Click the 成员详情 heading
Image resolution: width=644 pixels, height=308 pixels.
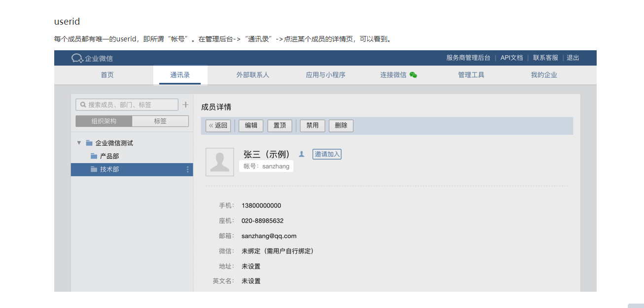pos(216,107)
